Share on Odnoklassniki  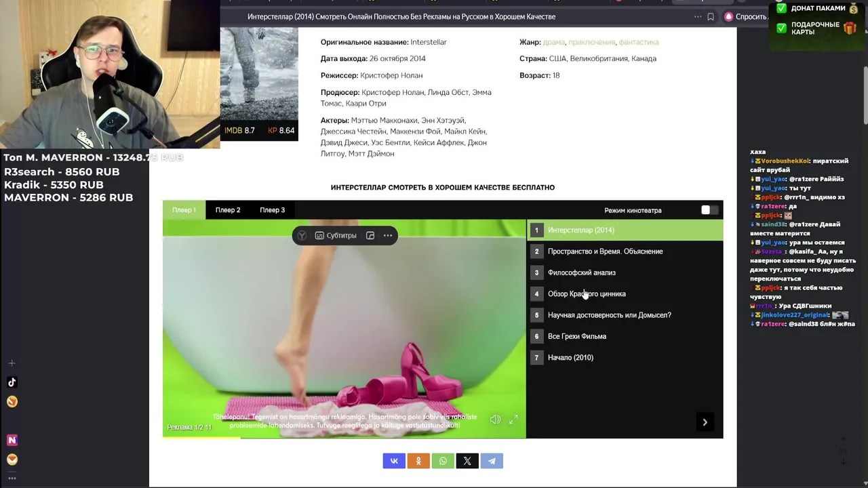(418, 461)
